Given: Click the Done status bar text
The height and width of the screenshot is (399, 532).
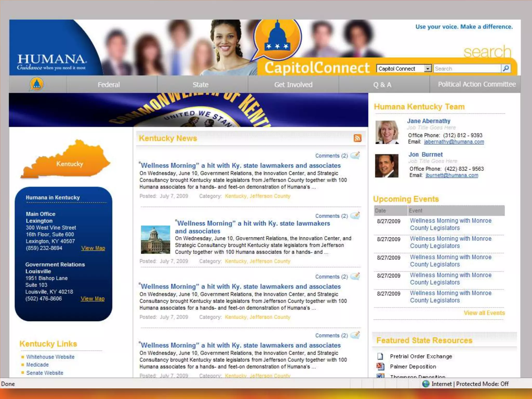Looking at the screenshot, I should (x=8, y=384).
